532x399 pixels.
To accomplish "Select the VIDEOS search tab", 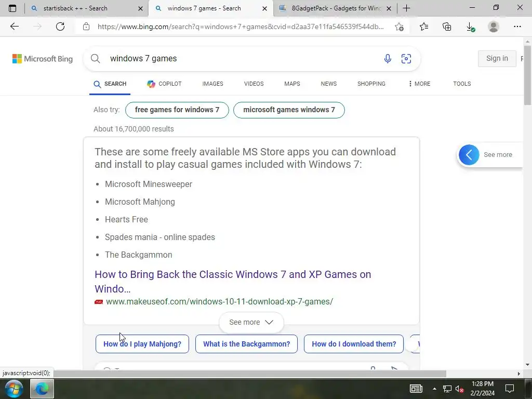I will pos(254,84).
